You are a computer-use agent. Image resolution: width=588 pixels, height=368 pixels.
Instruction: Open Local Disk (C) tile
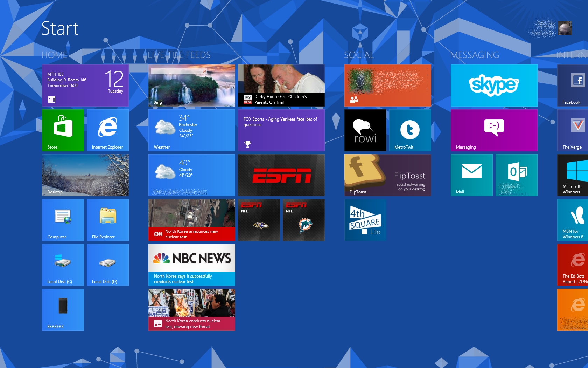tap(63, 265)
